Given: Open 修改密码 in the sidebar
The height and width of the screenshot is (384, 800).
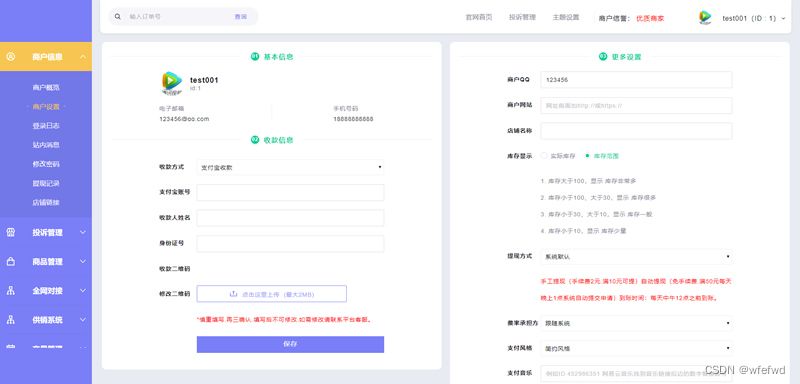Looking at the screenshot, I should (46, 164).
